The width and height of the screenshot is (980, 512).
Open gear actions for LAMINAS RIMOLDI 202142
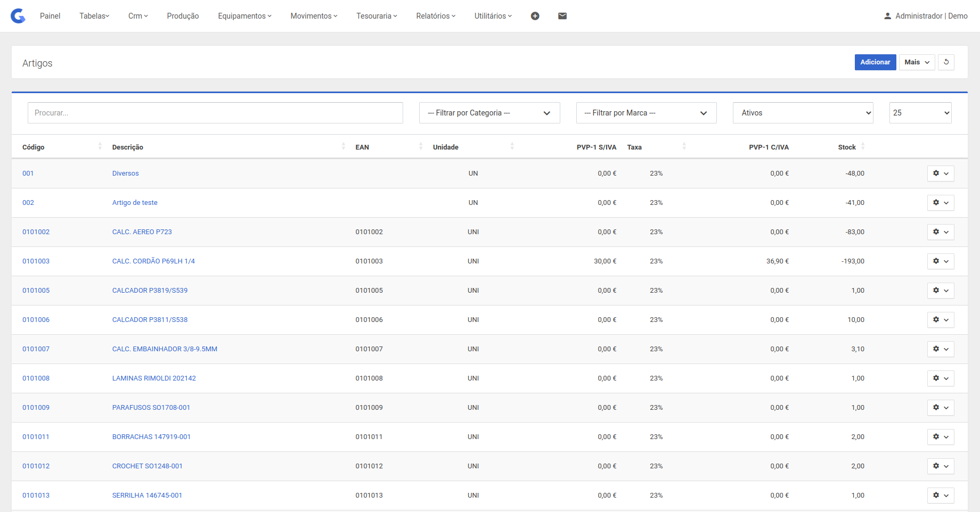pyautogui.click(x=940, y=378)
